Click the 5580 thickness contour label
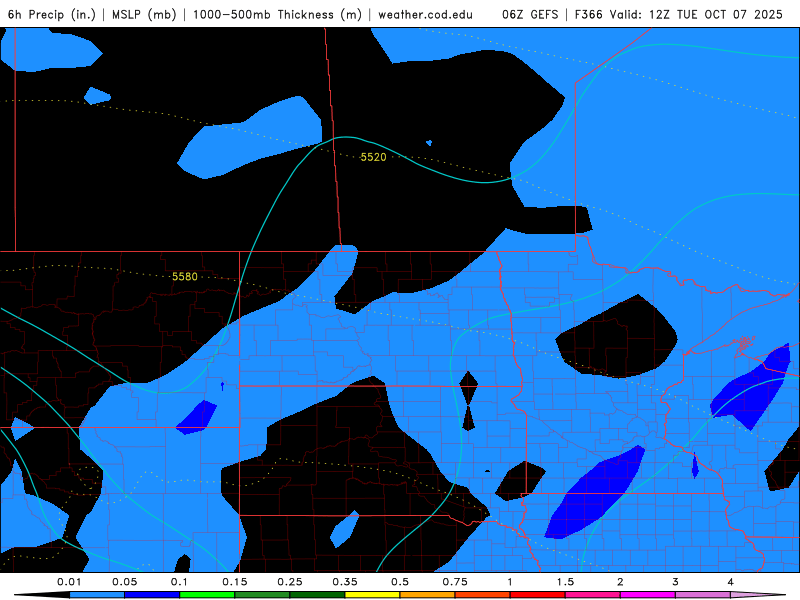 point(185,277)
